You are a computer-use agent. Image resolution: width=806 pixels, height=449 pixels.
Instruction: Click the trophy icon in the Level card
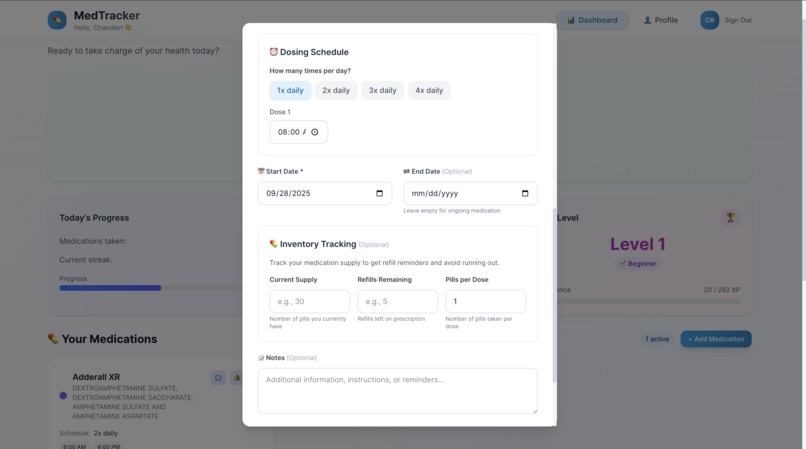pyautogui.click(x=730, y=218)
